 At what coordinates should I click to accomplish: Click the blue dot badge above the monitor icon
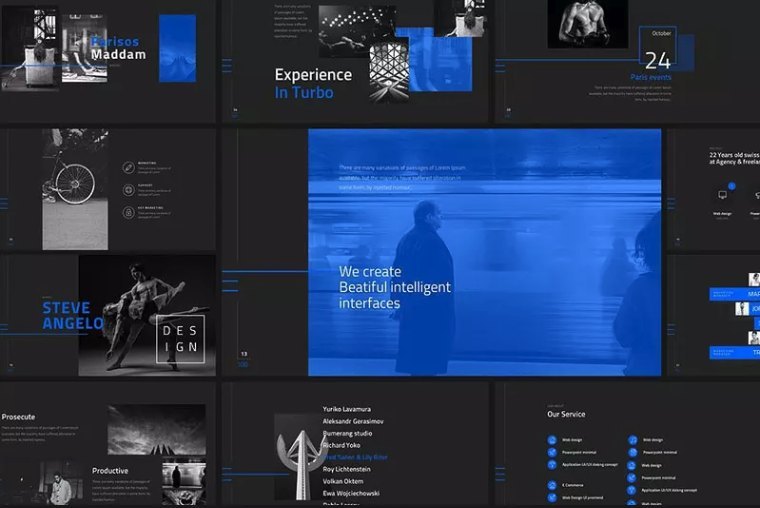point(731,186)
